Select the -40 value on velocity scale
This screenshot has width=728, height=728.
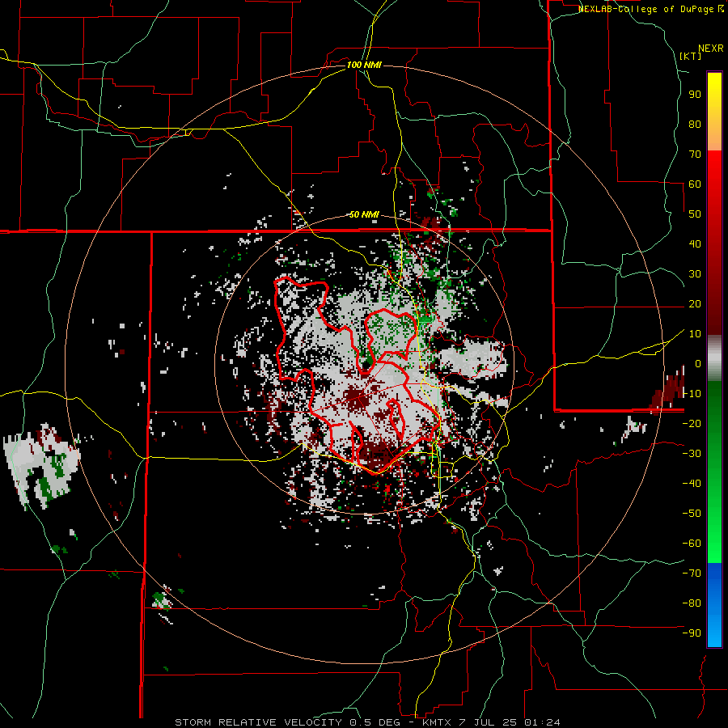692,484
